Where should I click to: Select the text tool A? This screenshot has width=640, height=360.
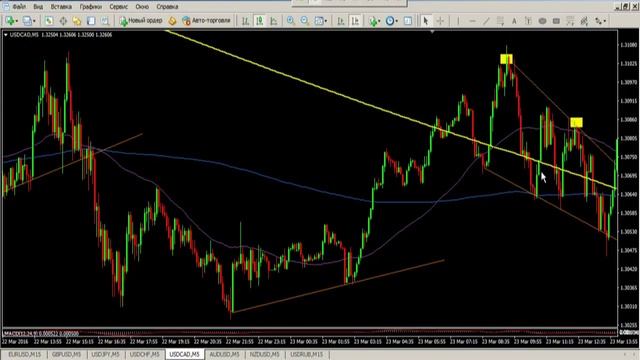514,21
